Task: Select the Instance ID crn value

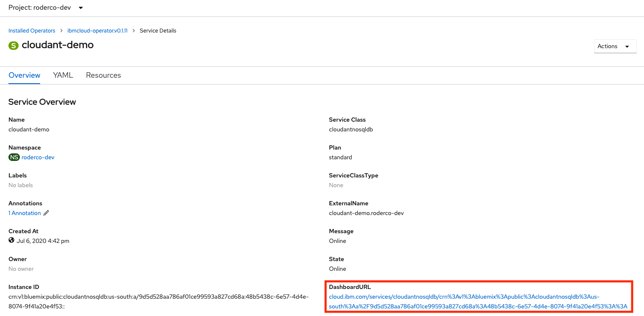Action: (x=159, y=302)
